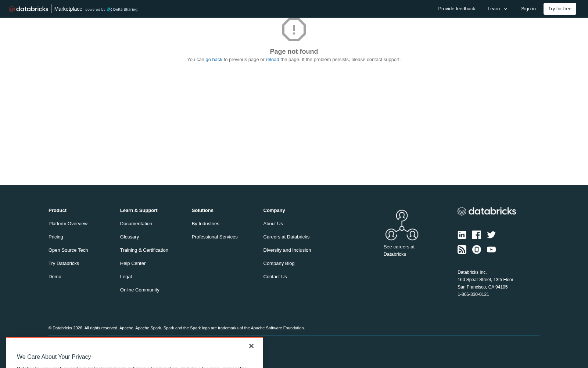Click Sign in
588x368 pixels.
click(528, 9)
